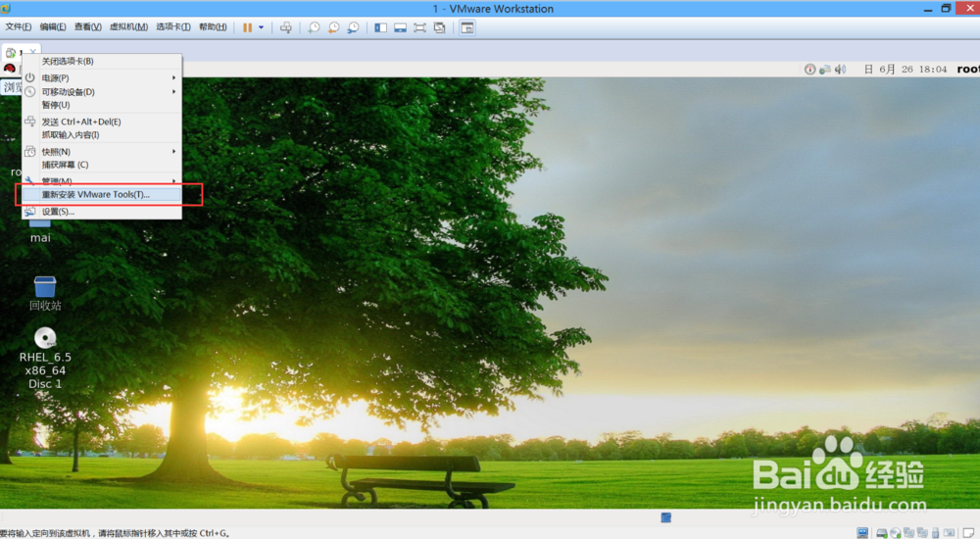
Task: Expand the 可移动设备(D) submenu
Action: 102,92
